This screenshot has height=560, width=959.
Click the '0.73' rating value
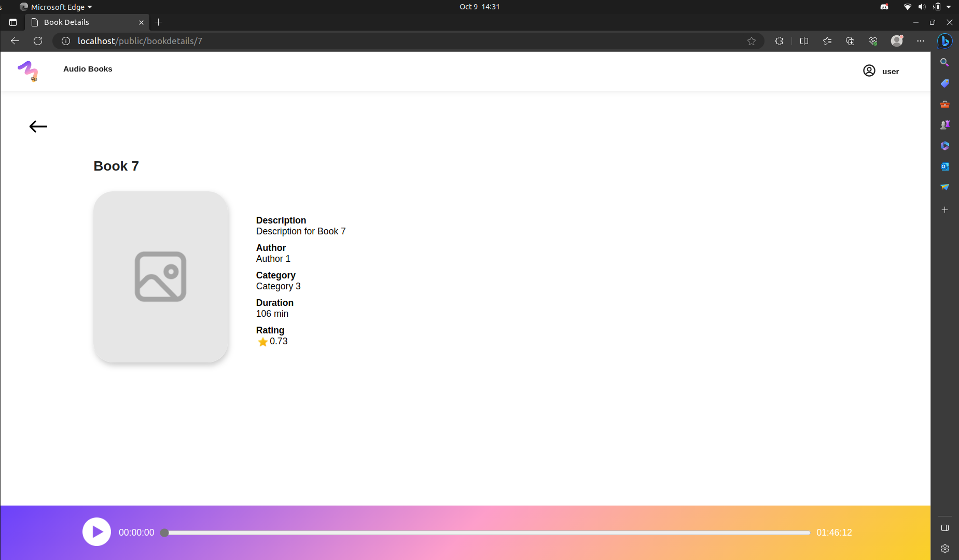point(279,341)
